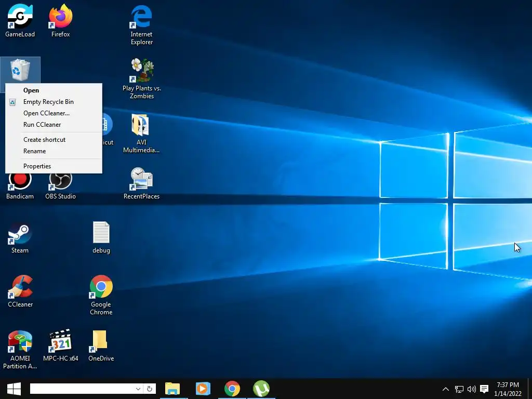532x399 pixels.
Task: Select the RecentPlaces desktop shortcut
Action: pos(141,183)
